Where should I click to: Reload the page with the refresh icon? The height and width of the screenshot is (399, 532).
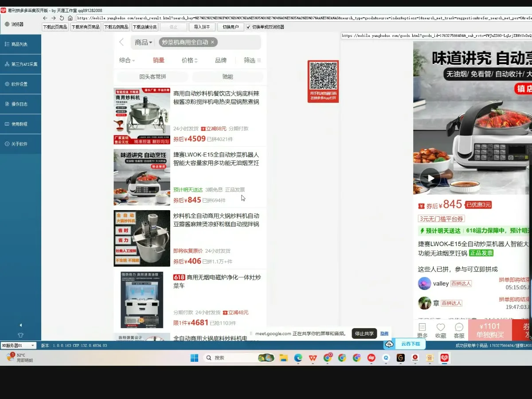62,18
